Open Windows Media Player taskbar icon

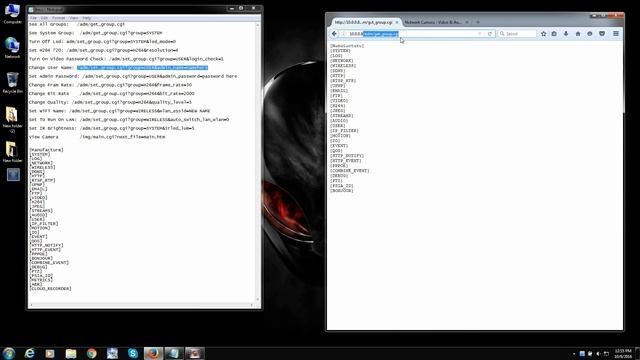click(x=50, y=353)
